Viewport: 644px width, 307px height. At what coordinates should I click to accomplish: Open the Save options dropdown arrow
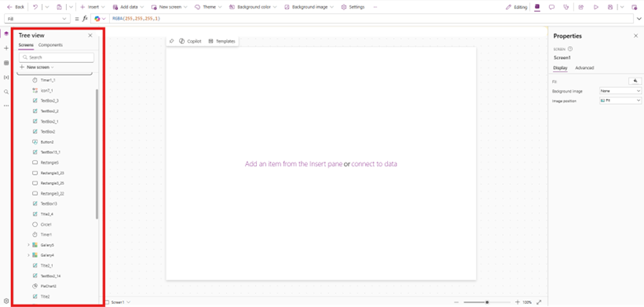coord(623,7)
